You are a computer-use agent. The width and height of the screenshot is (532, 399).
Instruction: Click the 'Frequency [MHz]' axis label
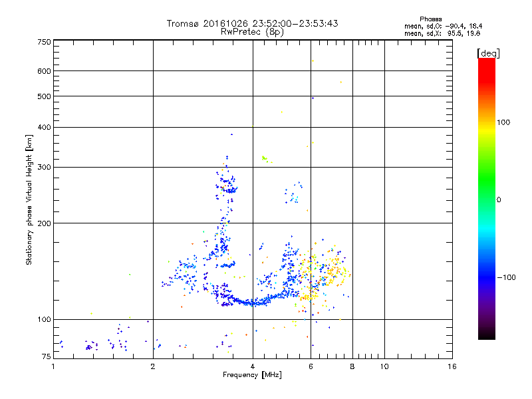(x=252, y=375)
